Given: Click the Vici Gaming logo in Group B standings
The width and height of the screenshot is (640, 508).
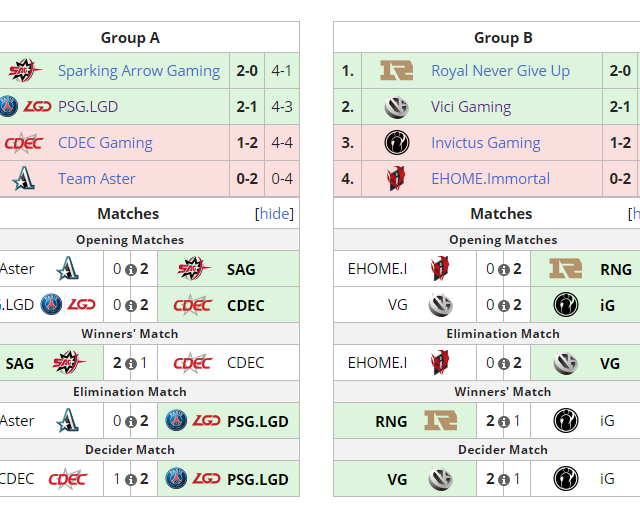Looking at the screenshot, I should pos(396,107).
